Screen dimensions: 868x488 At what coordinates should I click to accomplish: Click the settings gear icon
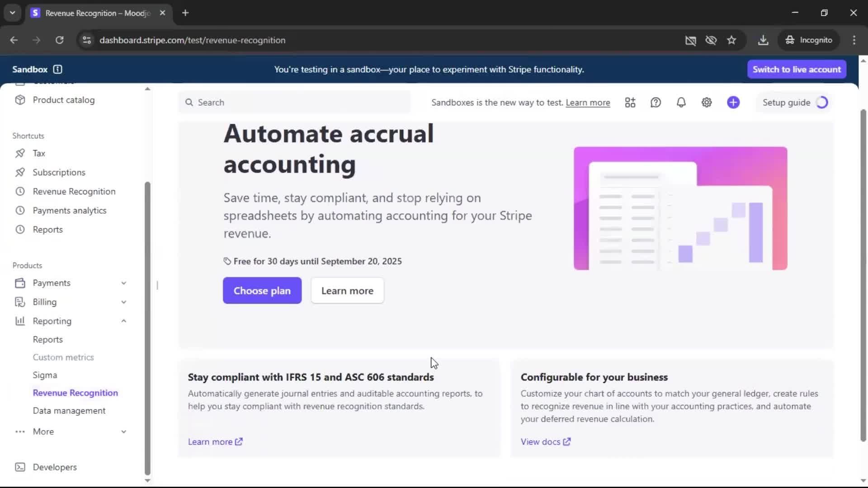(707, 103)
